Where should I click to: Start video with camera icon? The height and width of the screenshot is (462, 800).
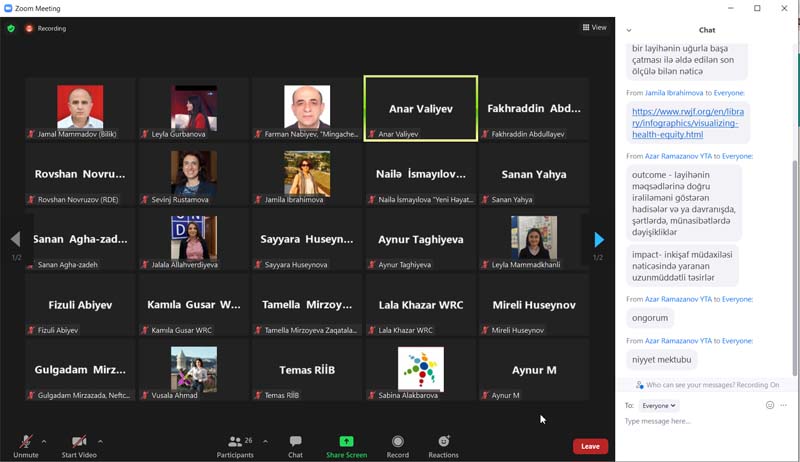click(79, 445)
